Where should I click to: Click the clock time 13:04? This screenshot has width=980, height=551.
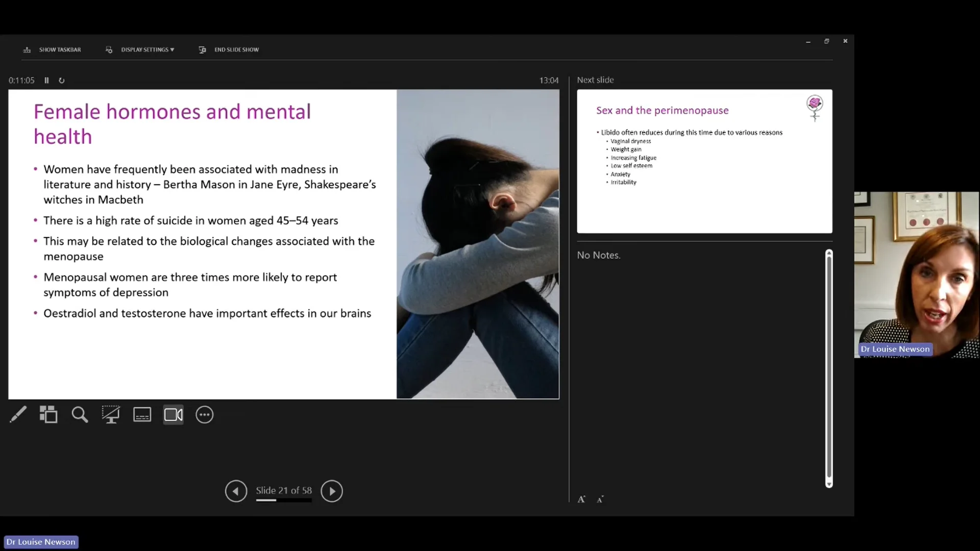tap(549, 81)
